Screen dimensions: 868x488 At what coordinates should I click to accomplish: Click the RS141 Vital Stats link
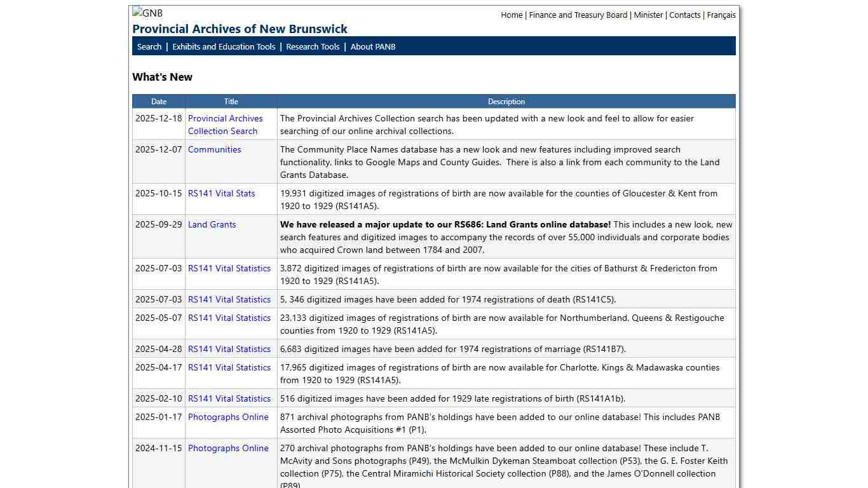pos(221,193)
